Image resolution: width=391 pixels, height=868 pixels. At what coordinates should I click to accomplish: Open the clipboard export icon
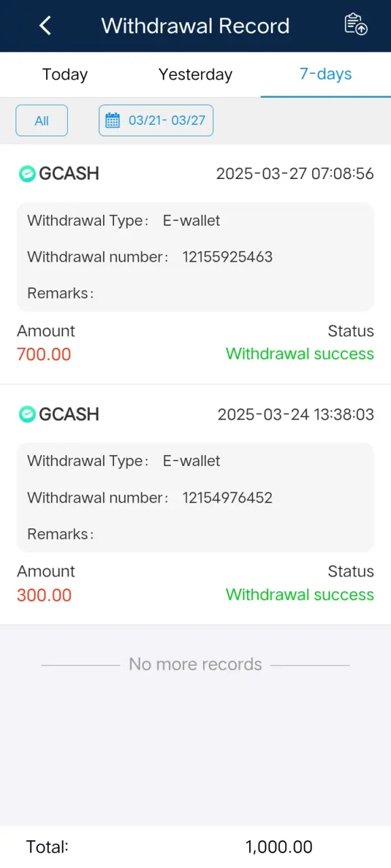[x=356, y=24]
